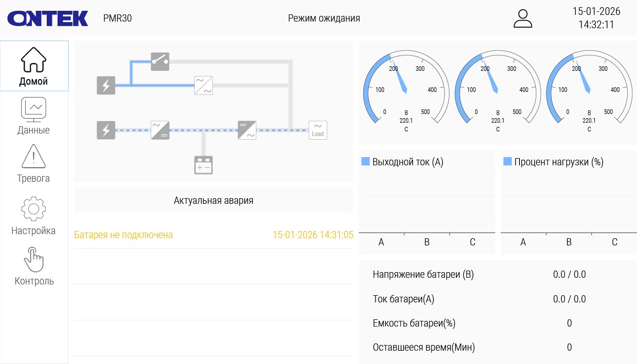This screenshot has height=364, width=637.
Task: Click the Процент нагрузки legend swatch
Action: tap(508, 162)
